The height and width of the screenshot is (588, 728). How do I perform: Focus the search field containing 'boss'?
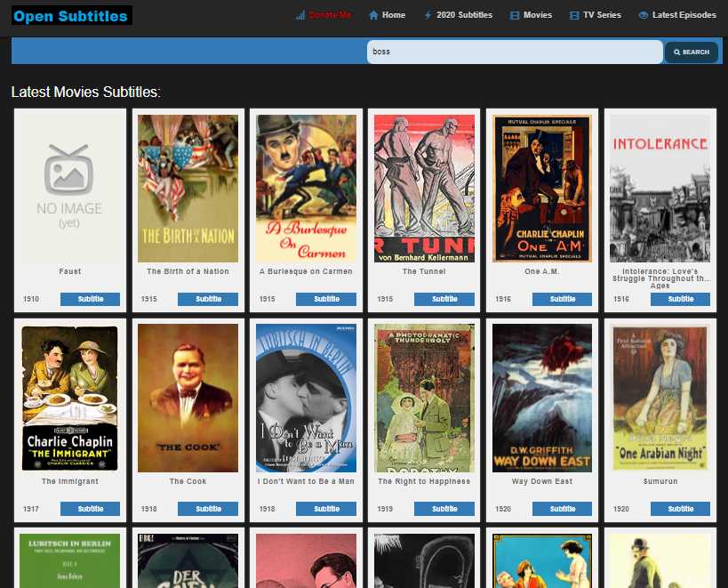[515, 52]
